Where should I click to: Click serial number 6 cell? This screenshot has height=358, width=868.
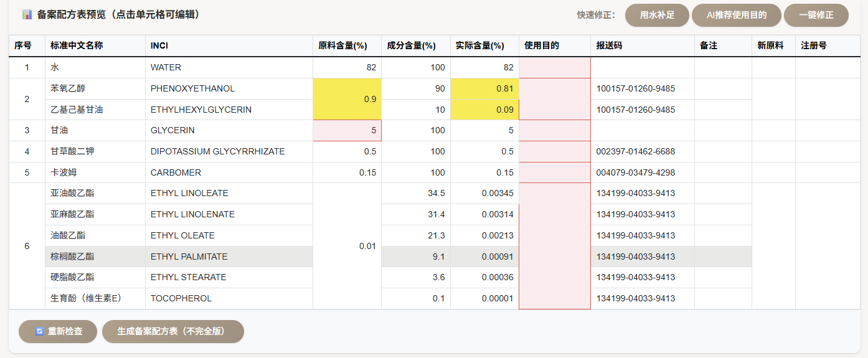[x=27, y=246]
